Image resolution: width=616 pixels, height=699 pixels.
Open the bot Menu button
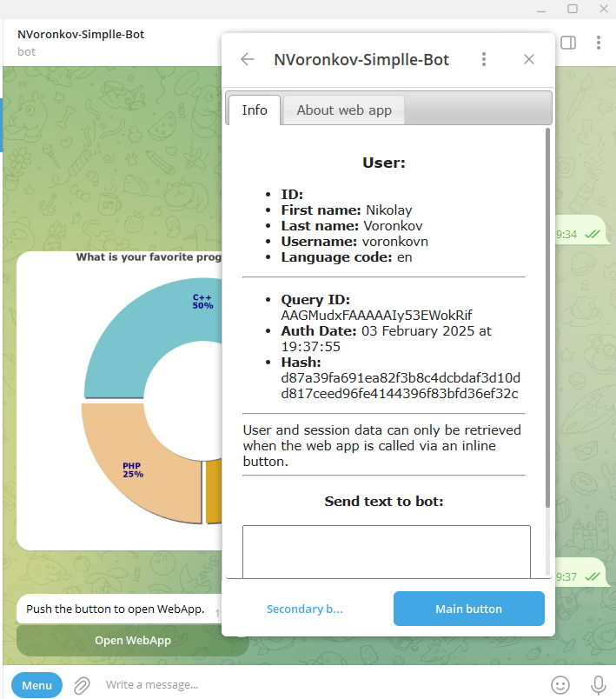(x=37, y=685)
